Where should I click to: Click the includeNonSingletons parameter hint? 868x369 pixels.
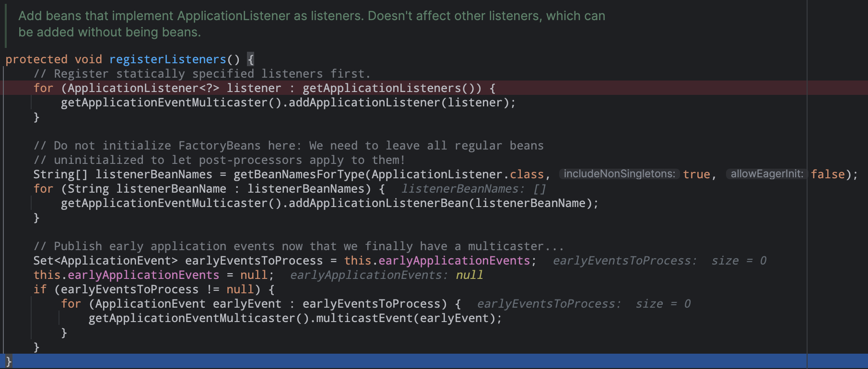pyautogui.click(x=619, y=174)
